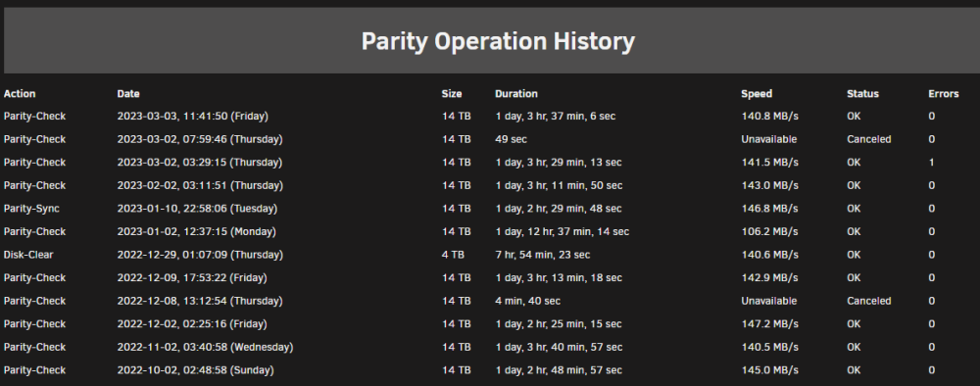Viewport: 980px width, 386px height.
Task: Click Unavailable speed for the 4 min, 40 sec check
Action: (769, 301)
